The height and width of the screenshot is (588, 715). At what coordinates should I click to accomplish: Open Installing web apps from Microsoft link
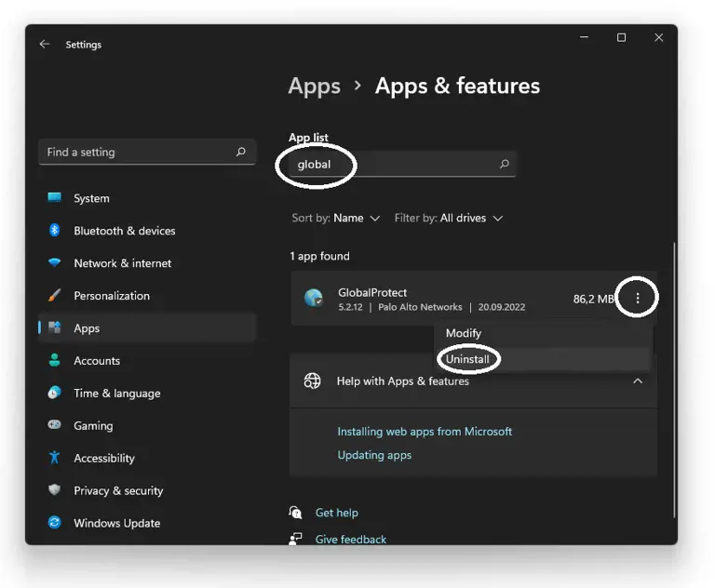(425, 432)
